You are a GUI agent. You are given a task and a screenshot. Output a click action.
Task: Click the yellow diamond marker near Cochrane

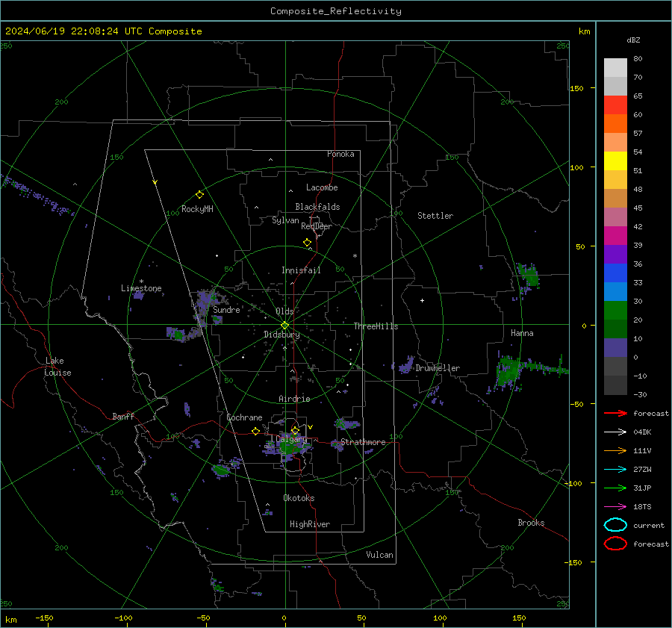[256, 432]
